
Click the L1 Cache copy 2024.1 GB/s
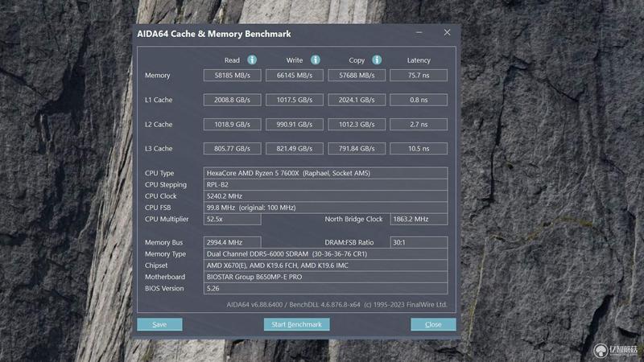click(x=357, y=100)
